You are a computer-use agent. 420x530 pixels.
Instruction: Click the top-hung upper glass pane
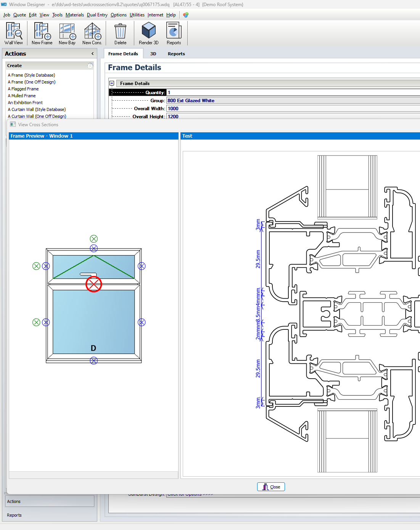[x=94, y=267]
